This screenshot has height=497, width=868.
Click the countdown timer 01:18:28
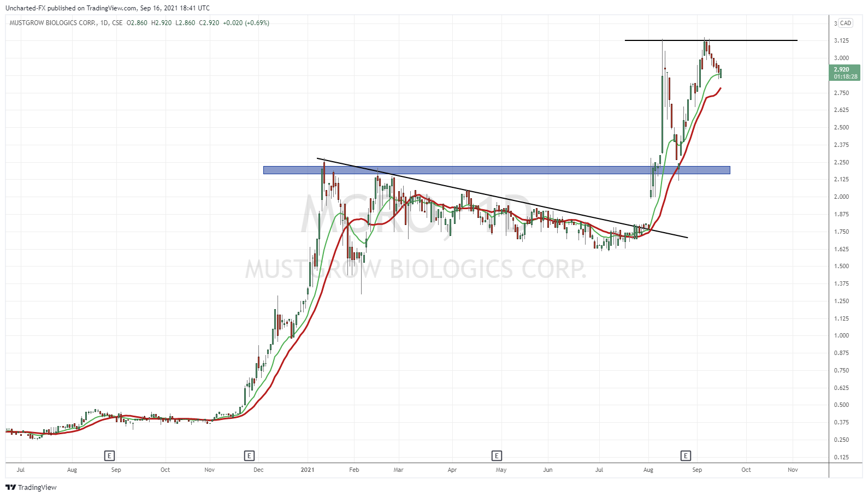click(x=845, y=76)
